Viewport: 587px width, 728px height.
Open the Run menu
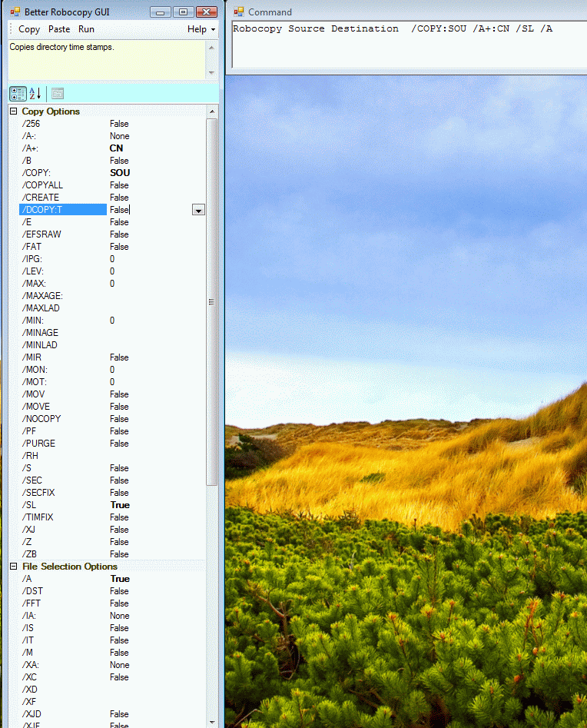[86, 29]
